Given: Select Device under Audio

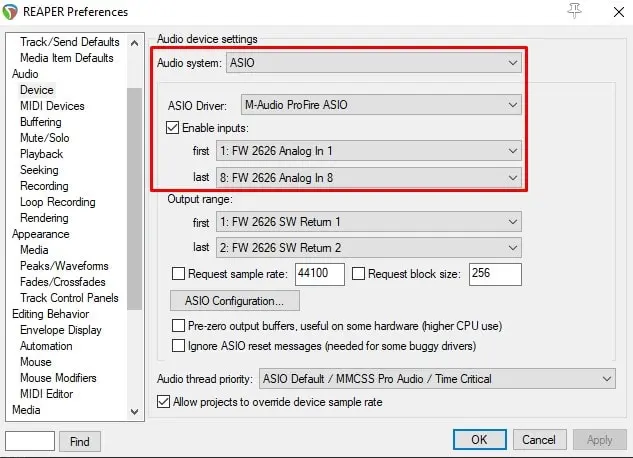Looking at the screenshot, I should 37,90.
